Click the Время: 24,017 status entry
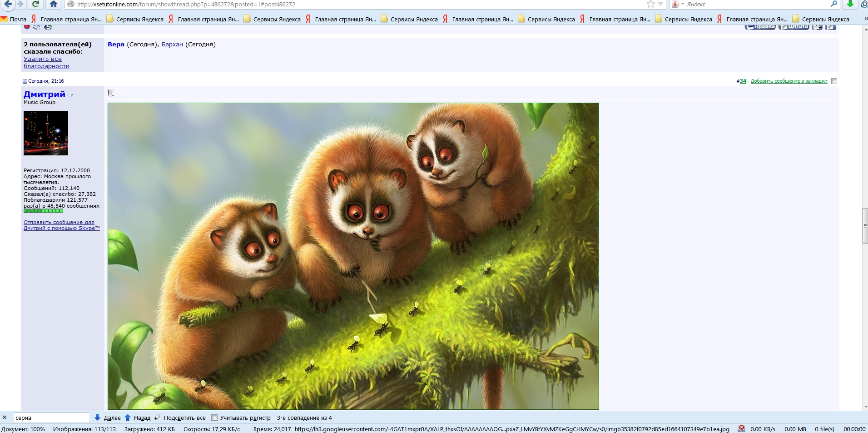868x433 pixels. 272,429
